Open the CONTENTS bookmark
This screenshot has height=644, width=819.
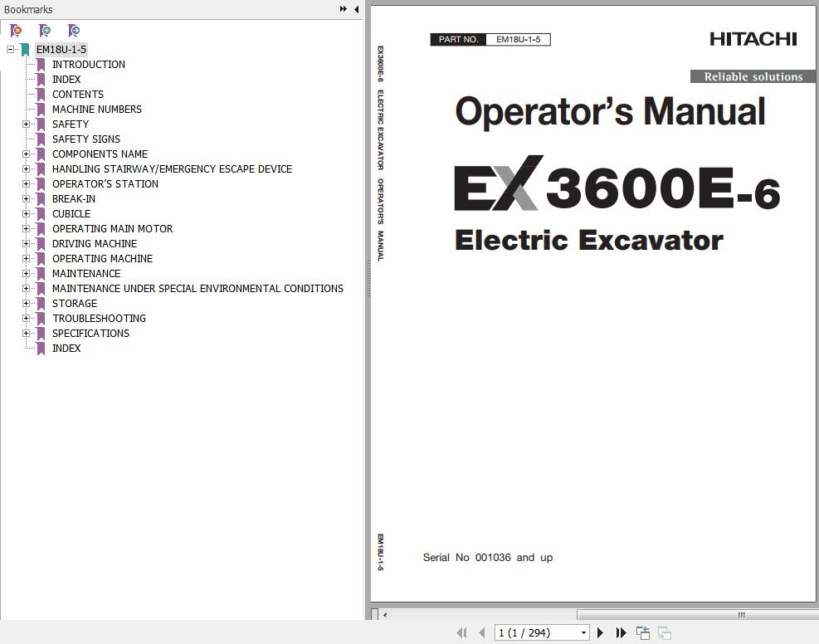(78, 95)
